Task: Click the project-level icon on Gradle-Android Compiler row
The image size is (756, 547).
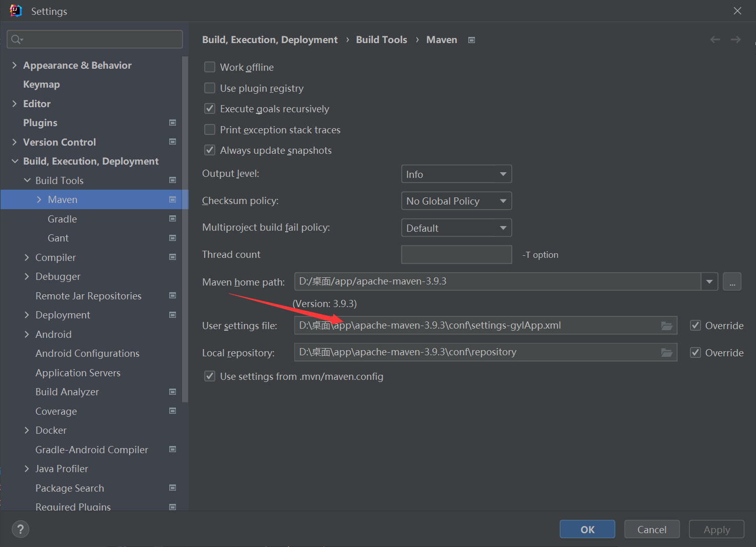Action: pyautogui.click(x=173, y=449)
